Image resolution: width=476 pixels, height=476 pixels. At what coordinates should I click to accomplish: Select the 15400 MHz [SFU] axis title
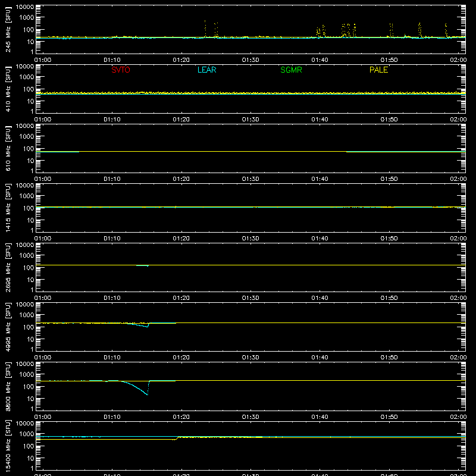8,446
